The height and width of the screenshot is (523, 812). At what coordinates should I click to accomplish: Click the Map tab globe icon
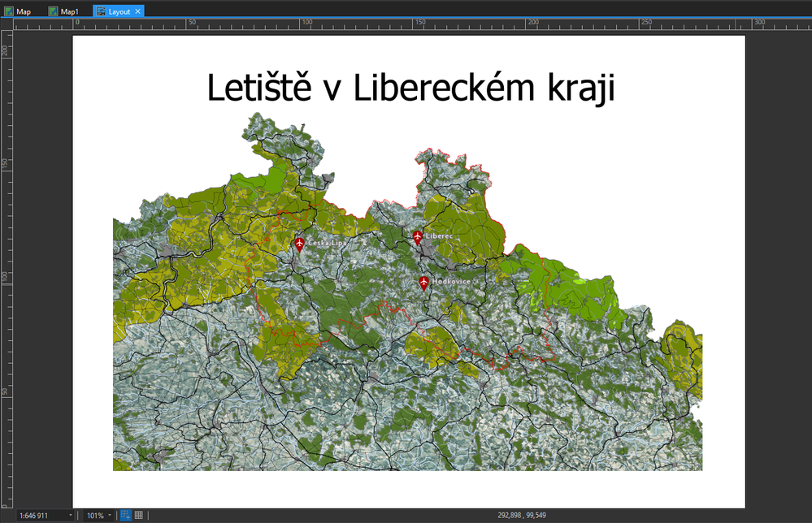tap(9, 11)
